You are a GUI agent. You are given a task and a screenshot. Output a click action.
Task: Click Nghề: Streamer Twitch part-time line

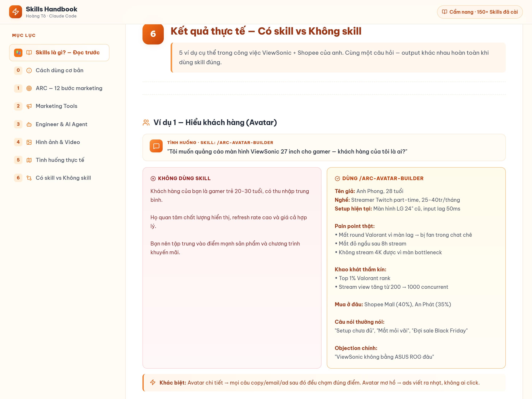click(x=397, y=200)
